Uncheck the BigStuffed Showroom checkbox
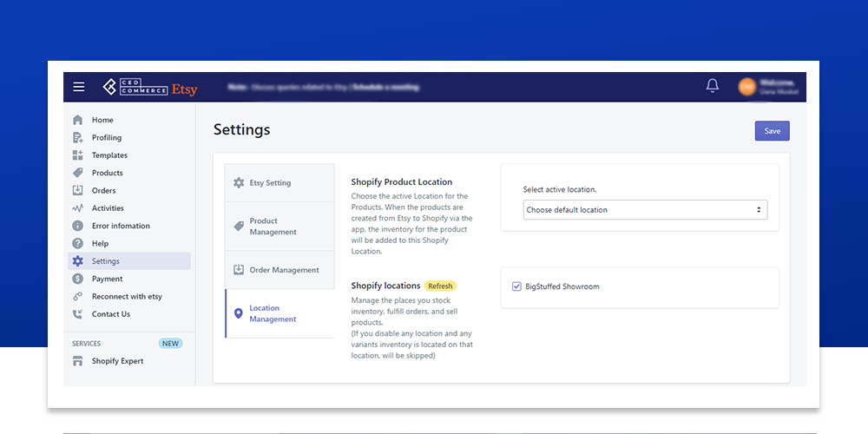 516,286
